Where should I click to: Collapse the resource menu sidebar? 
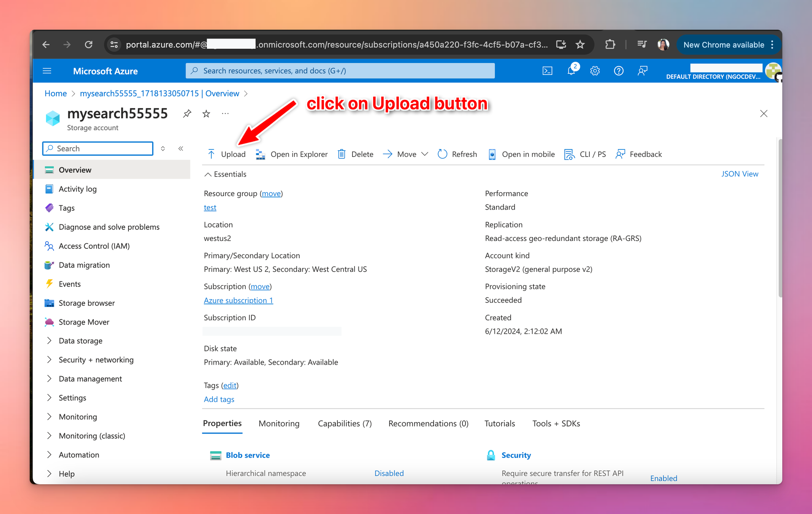point(181,149)
